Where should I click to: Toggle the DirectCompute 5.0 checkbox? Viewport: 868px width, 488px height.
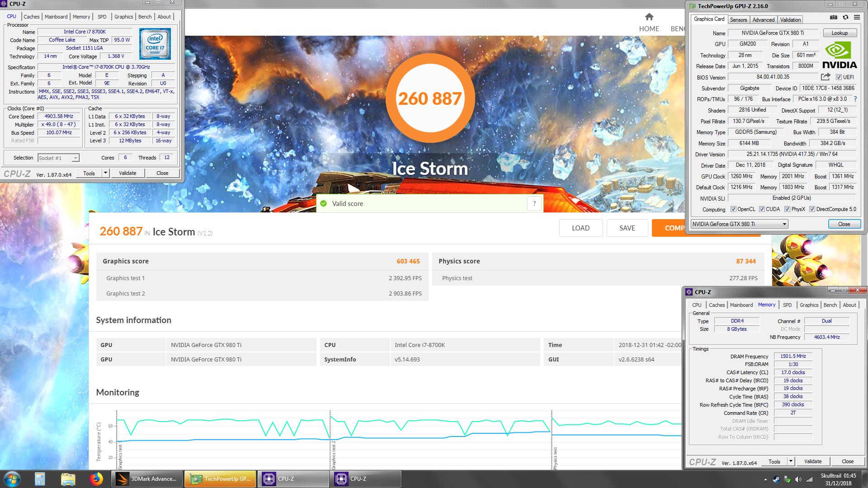click(812, 209)
